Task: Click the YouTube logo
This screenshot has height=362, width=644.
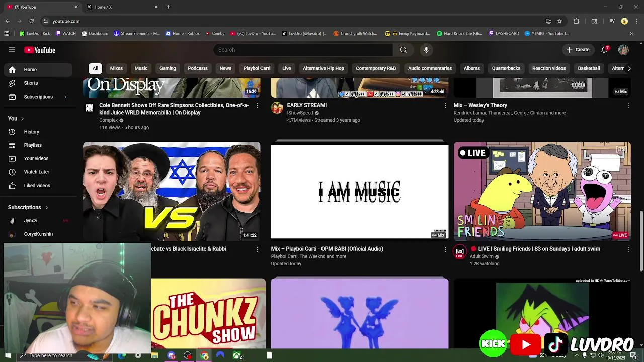Action: [x=40, y=50]
